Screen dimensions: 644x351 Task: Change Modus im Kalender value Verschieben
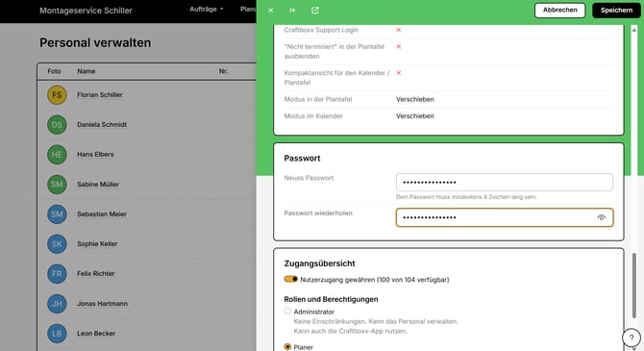click(x=415, y=116)
